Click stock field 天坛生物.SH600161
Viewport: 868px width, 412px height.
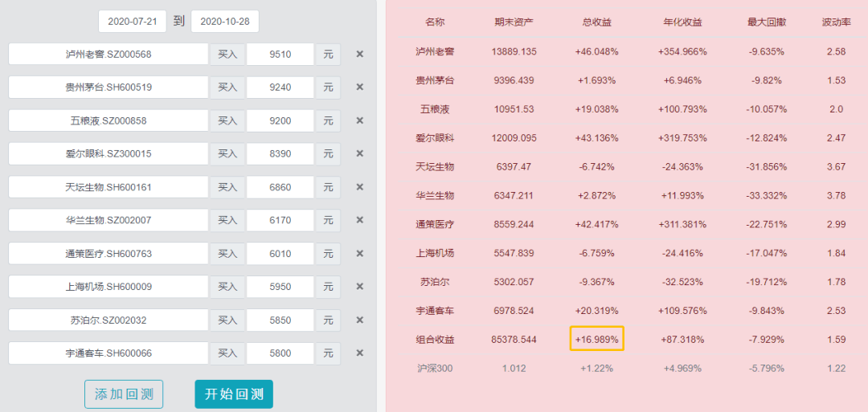coord(108,187)
